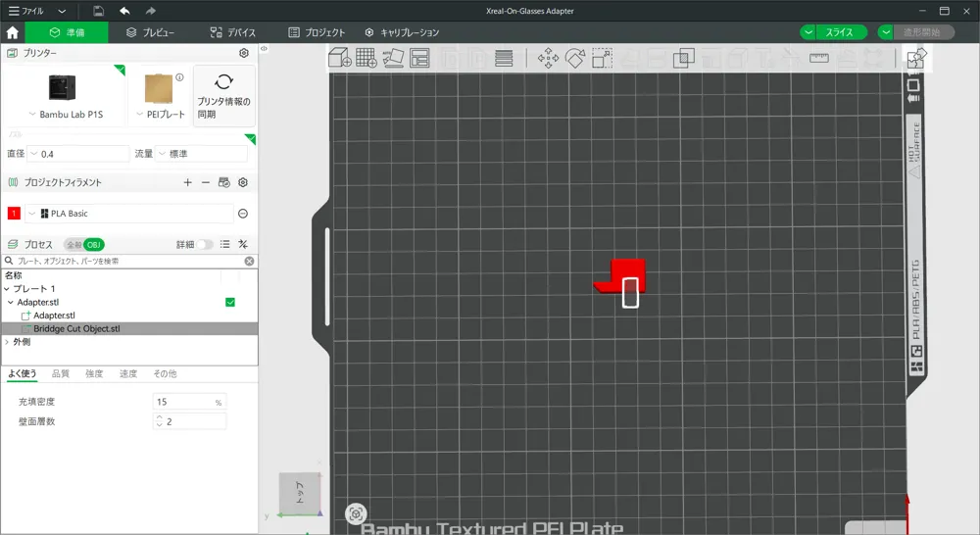
Task: Select the Measure ruler tool
Action: [x=818, y=58]
